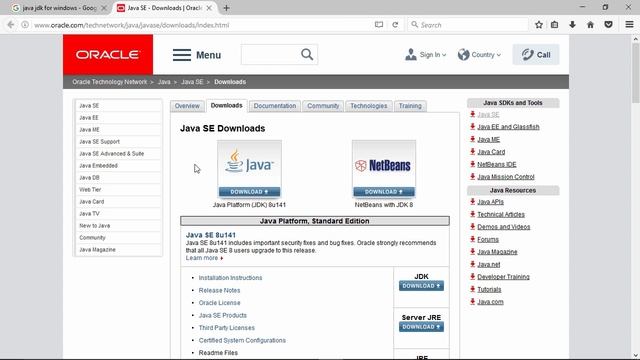Image resolution: width=640 pixels, height=360 pixels.
Task: Click Oracle Technology Network breadcrumb
Action: [109, 82]
